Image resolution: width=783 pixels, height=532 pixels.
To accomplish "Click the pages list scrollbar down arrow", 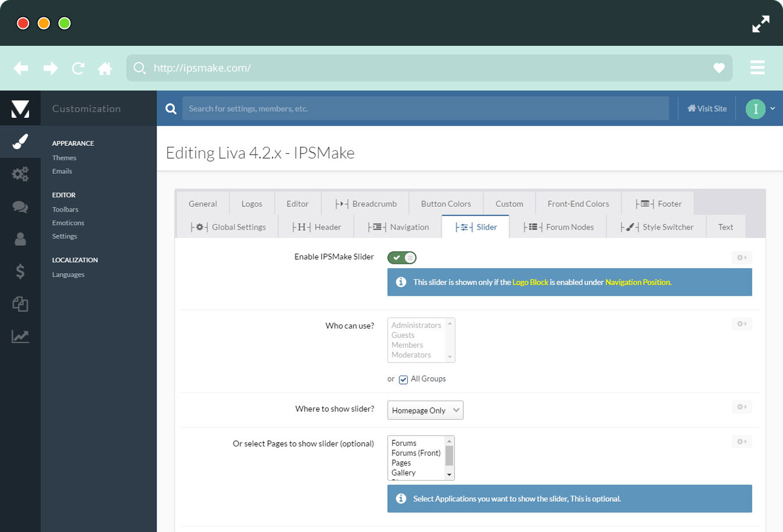I will (449, 475).
